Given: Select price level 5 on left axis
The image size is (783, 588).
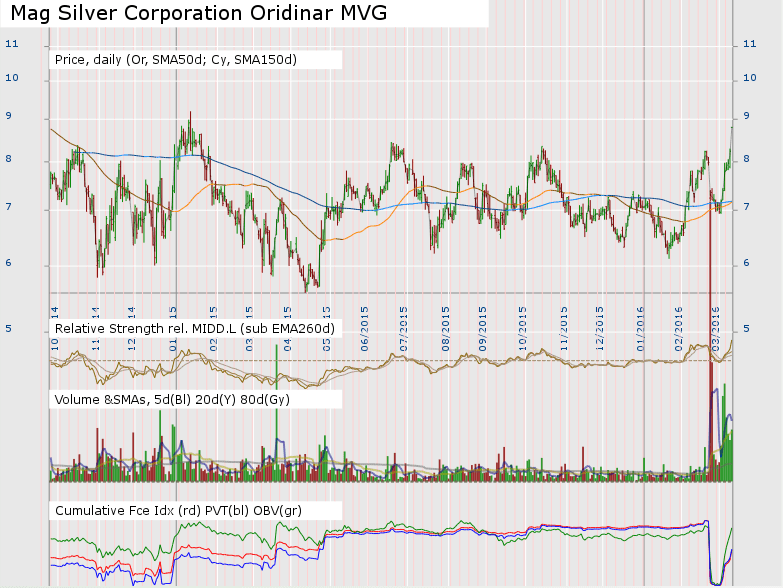Looking at the screenshot, I should (x=8, y=329).
